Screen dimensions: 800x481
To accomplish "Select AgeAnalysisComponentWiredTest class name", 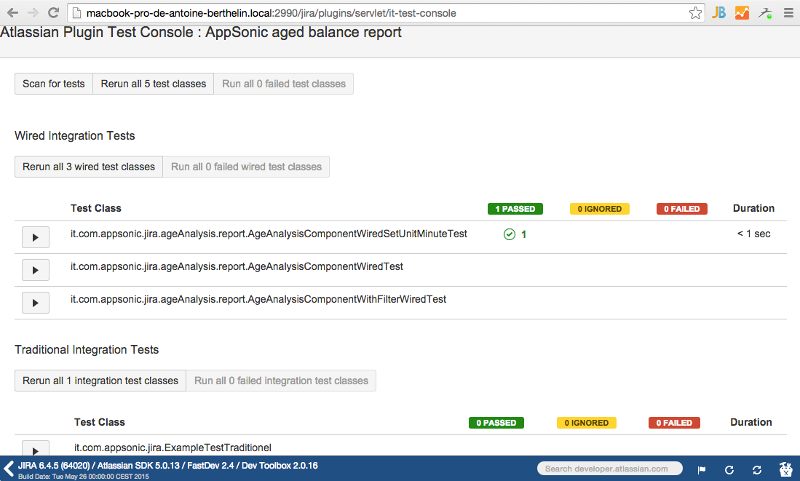I will [x=237, y=266].
